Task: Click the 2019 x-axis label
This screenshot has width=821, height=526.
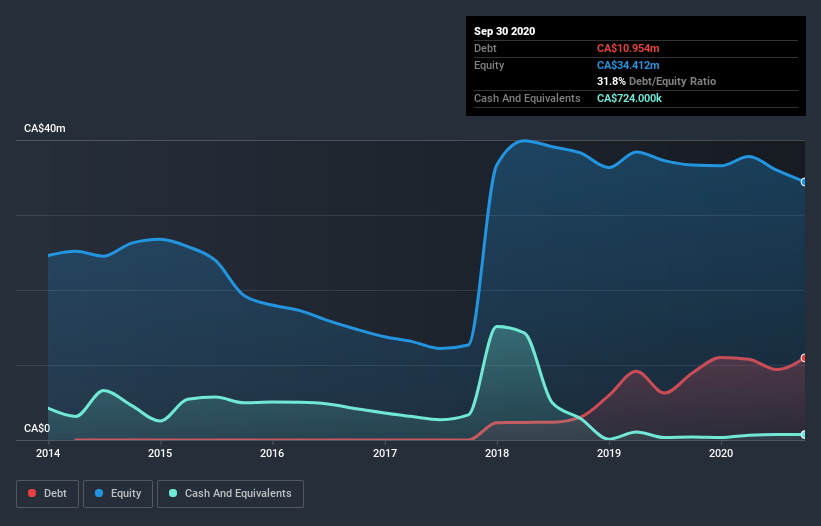Action: point(608,453)
